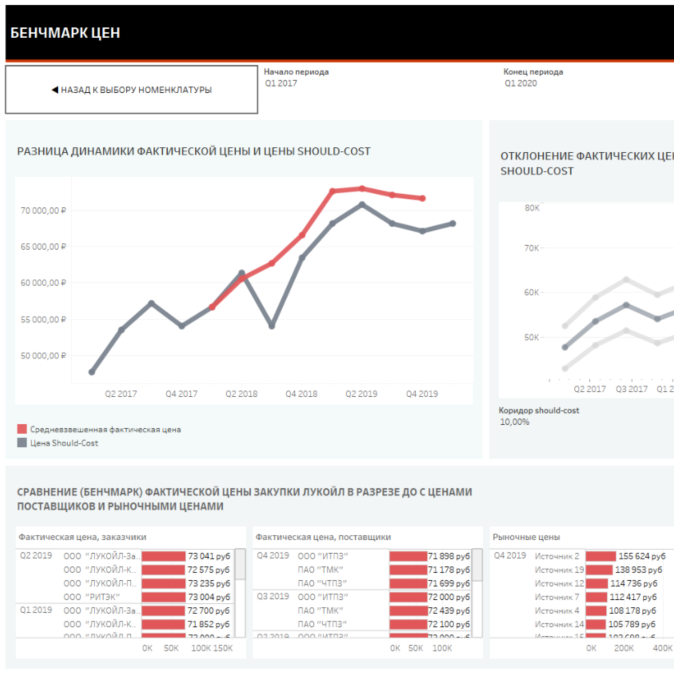Select Источник 2 in market prices

point(557,556)
